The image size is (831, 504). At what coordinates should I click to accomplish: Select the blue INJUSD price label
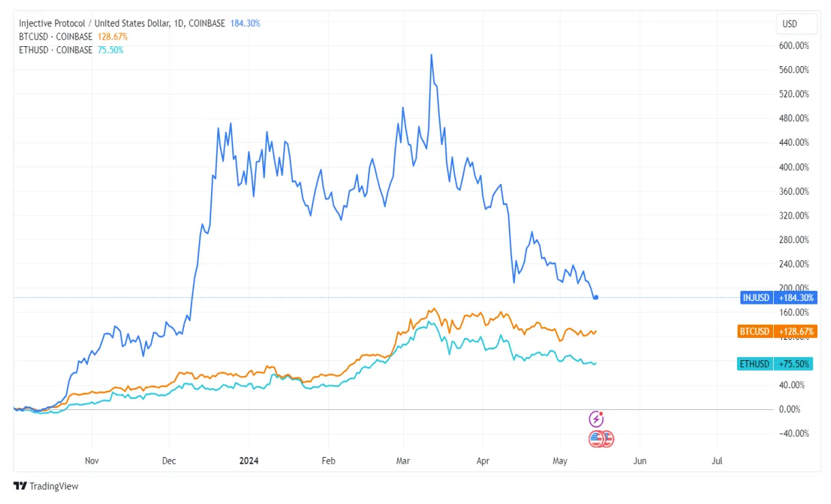click(777, 298)
